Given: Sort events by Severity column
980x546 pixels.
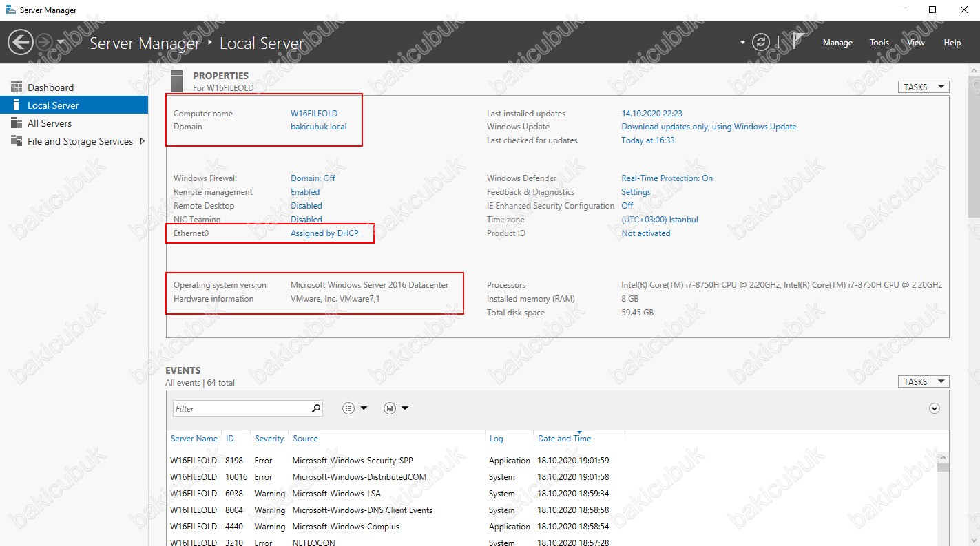Looking at the screenshot, I should (x=269, y=439).
